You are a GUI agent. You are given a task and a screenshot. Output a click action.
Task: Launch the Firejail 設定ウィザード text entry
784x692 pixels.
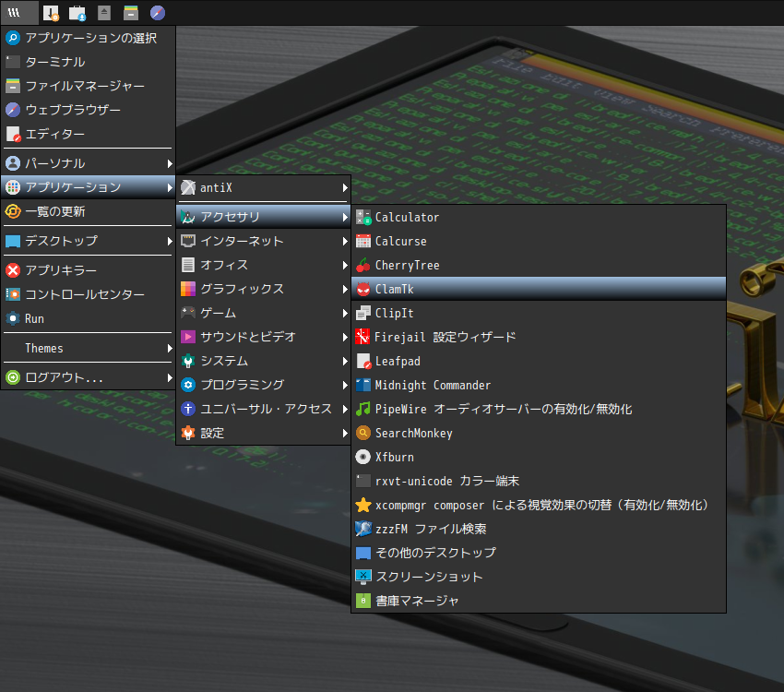tap(445, 337)
